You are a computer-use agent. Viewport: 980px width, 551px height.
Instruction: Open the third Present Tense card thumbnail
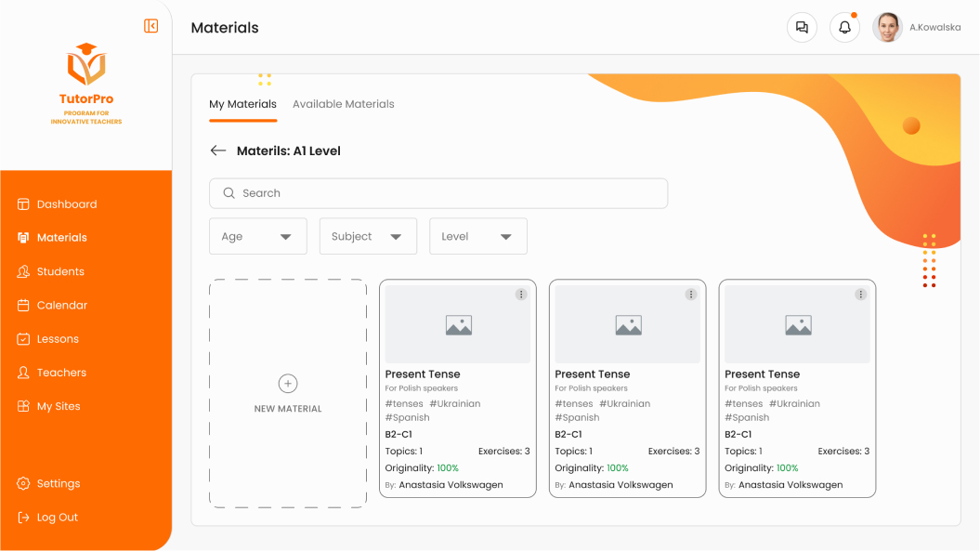pos(798,324)
